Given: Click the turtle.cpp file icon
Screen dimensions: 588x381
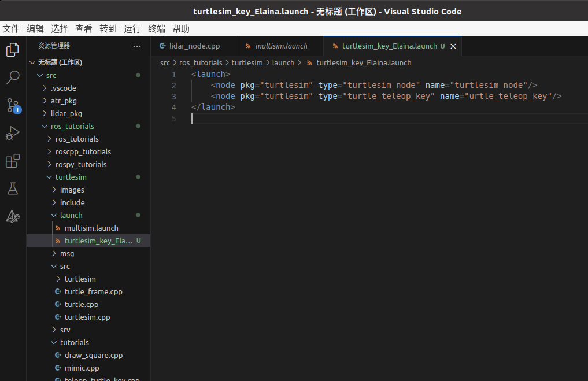Looking at the screenshot, I should (x=58, y=304).
